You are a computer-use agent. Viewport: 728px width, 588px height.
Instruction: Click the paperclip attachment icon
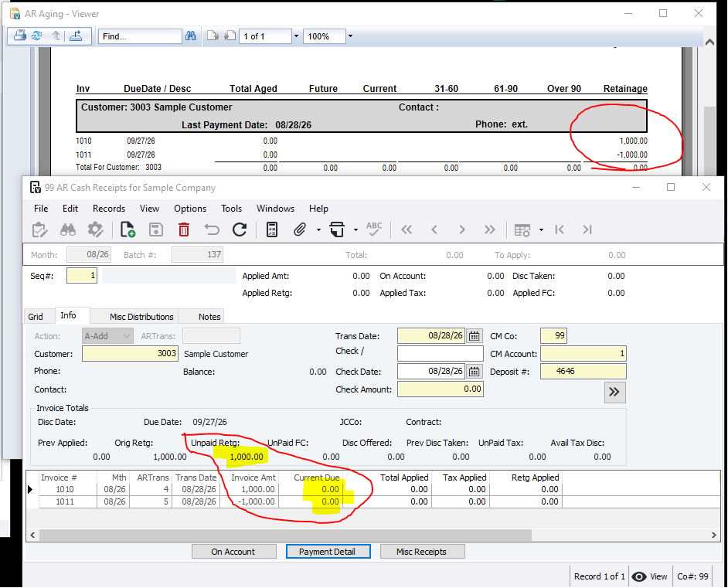pos(300,229)
